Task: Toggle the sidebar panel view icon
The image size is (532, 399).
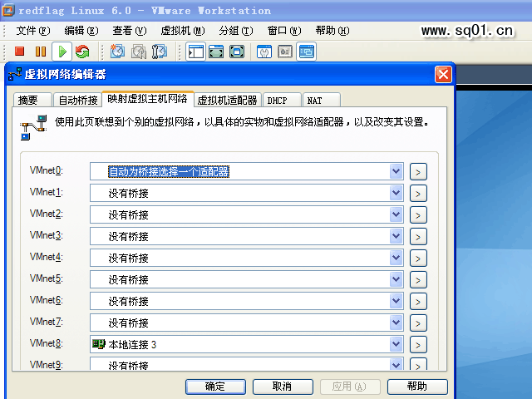Action: coord(196,52)
